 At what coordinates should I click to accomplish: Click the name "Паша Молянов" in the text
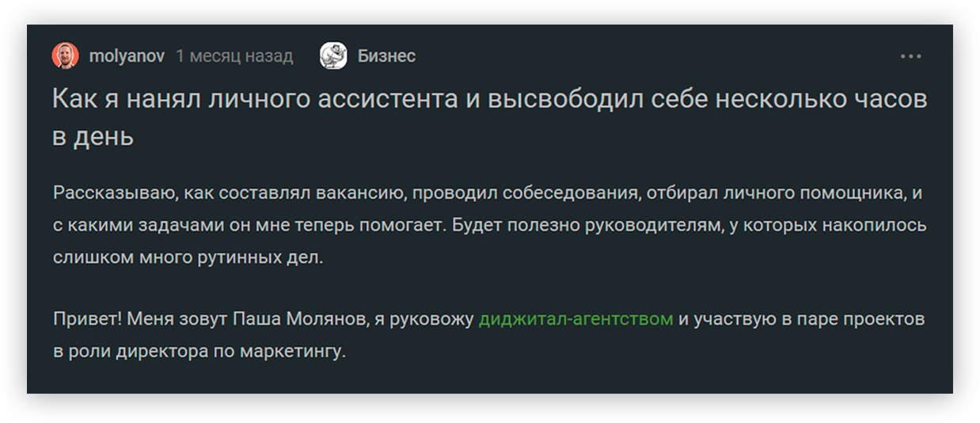pos(300,319)
